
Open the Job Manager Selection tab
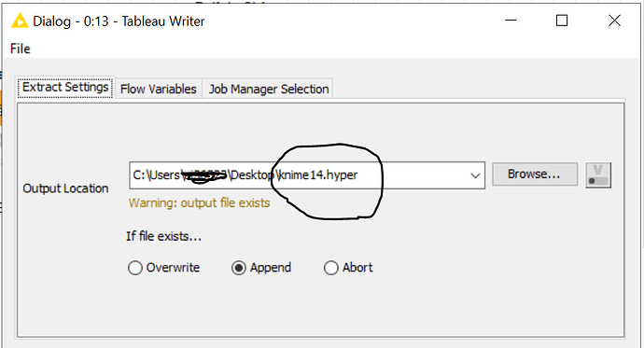pyautogui.click(x=269, y=89)
